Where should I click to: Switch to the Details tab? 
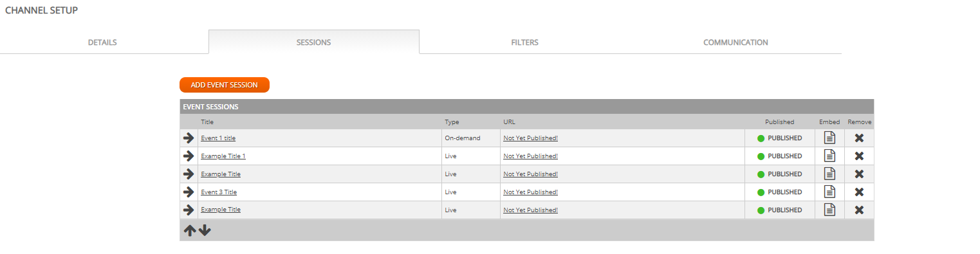[102, 42]
